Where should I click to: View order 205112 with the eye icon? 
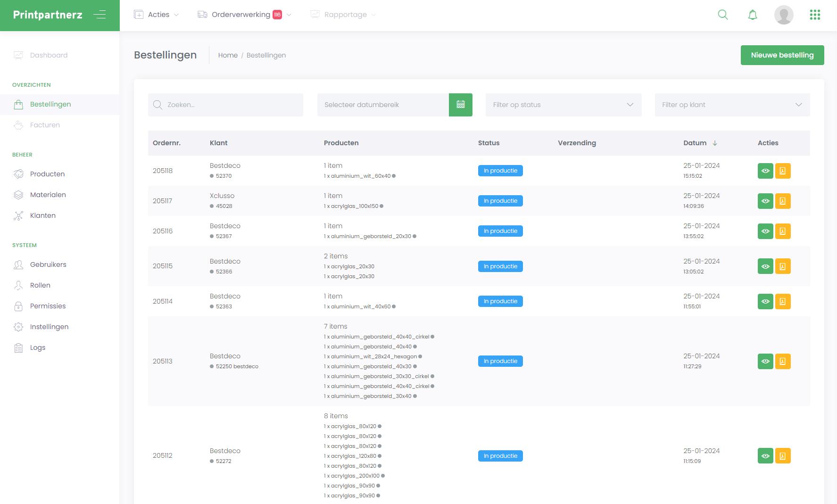765,456
